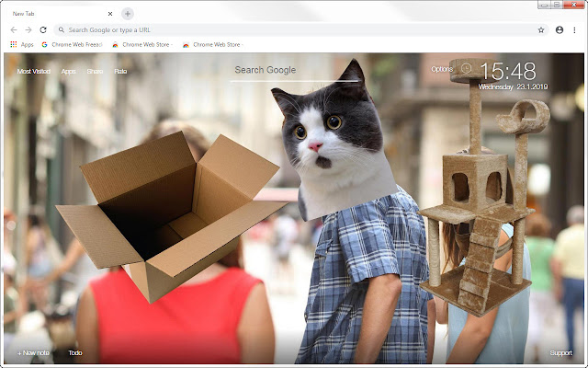Screen dimensions: 588x368
Task: Open the Apps menu on the page
Action: coord(68,72)
